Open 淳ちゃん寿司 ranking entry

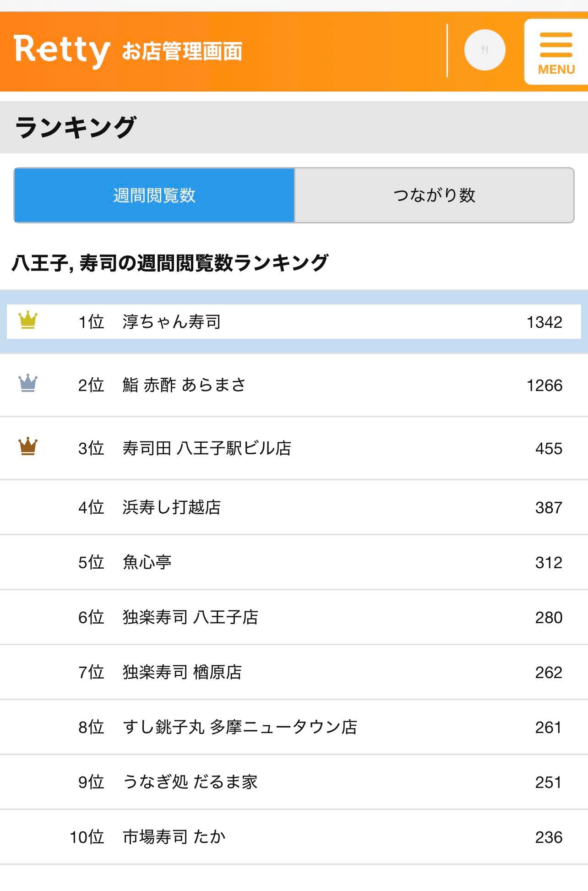point(294,322)
